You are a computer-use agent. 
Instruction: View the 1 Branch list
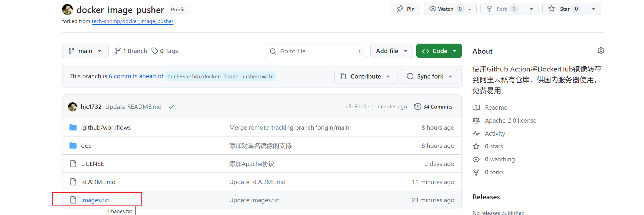[x=131, y=51]
